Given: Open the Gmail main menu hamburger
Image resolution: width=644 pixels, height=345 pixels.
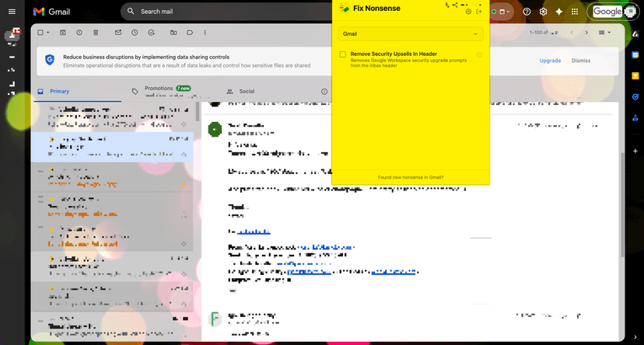Looking at the screenshot, I should pos(12,12).
